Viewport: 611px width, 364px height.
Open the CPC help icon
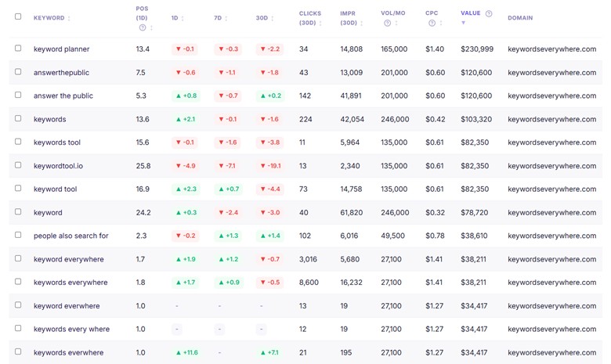pyautogui.click(x=432, y=23)
